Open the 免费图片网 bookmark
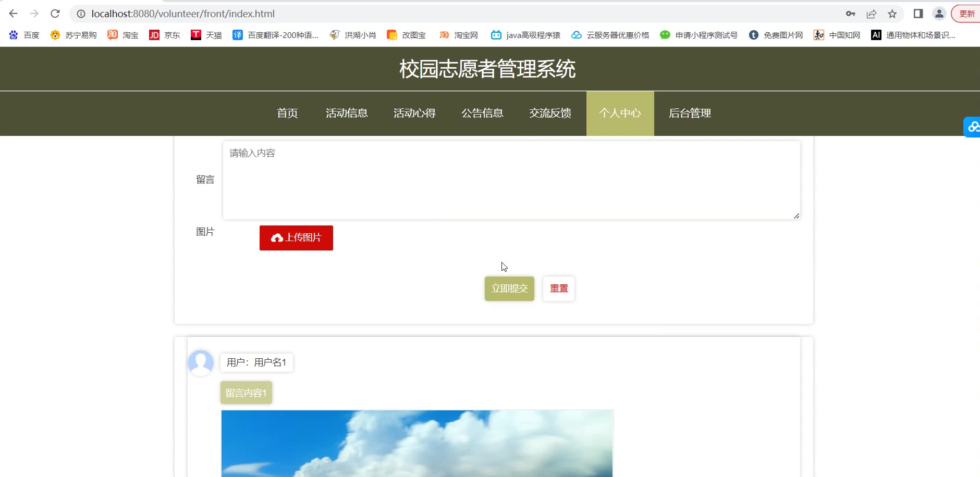 776,35
